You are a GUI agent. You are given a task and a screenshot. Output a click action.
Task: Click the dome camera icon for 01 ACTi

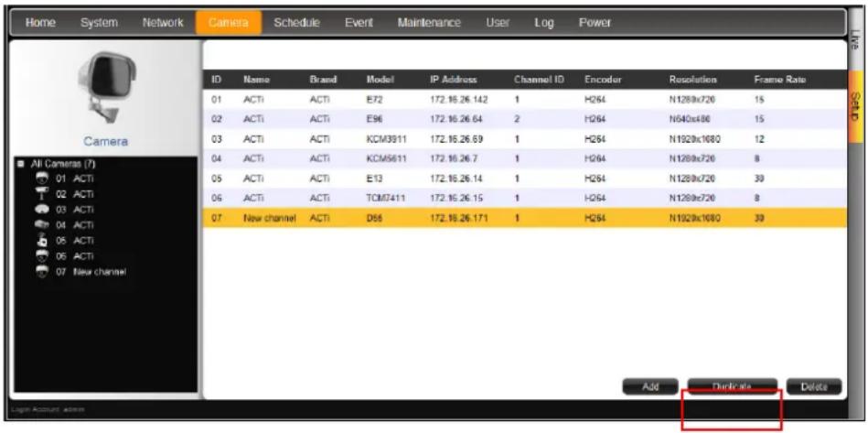click(40, 179)
